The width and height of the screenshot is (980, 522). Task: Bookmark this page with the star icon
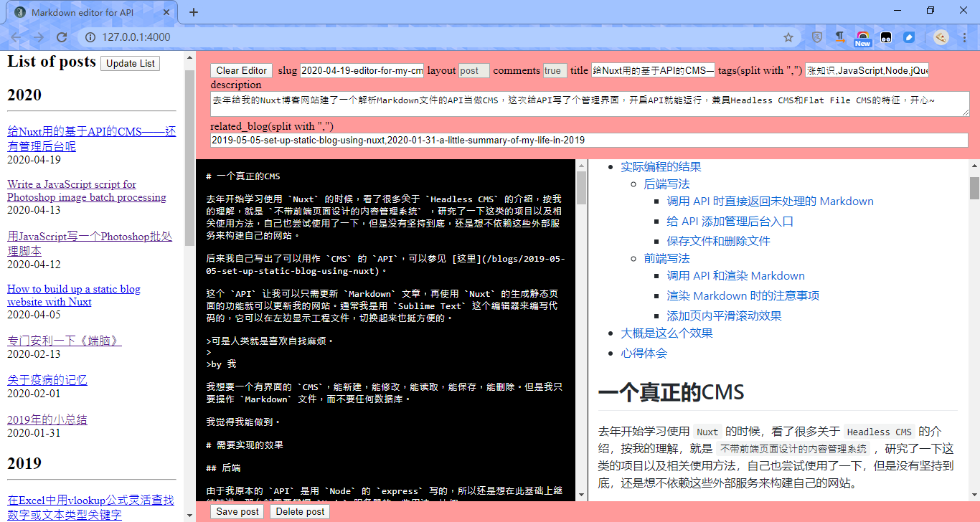point(788,37)
